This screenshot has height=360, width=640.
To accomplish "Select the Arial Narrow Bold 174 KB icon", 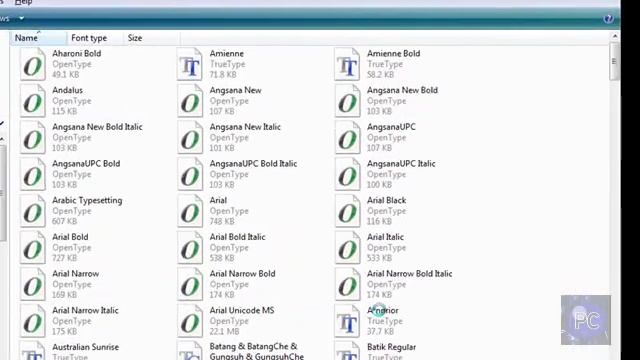I will click(190, 284).
